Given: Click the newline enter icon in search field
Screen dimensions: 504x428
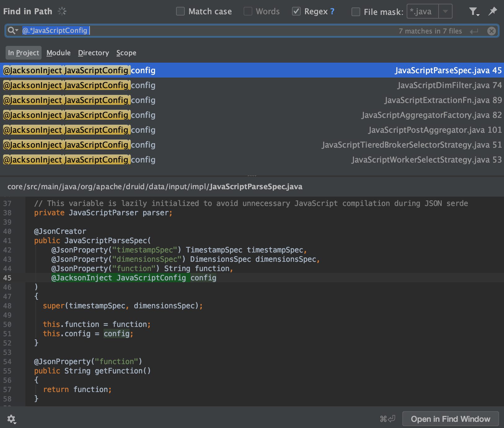Looking at the screenshot, I should pyautogui.click(x=474, y=31).
